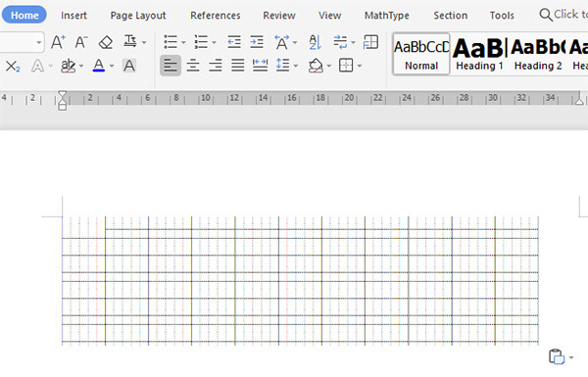Open the borders dropdown arrow
The width and height of the screenshot is (588, 377).
[x=360, y=67]
